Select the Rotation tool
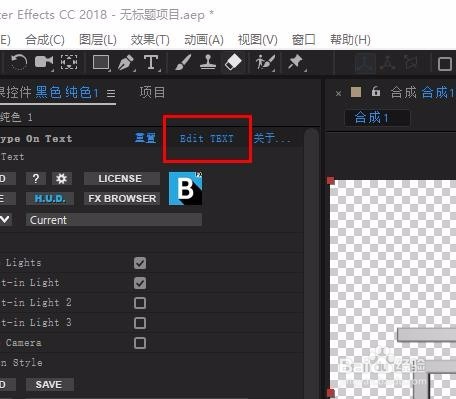This screenshot has width=456, height=399. (18, 62)
